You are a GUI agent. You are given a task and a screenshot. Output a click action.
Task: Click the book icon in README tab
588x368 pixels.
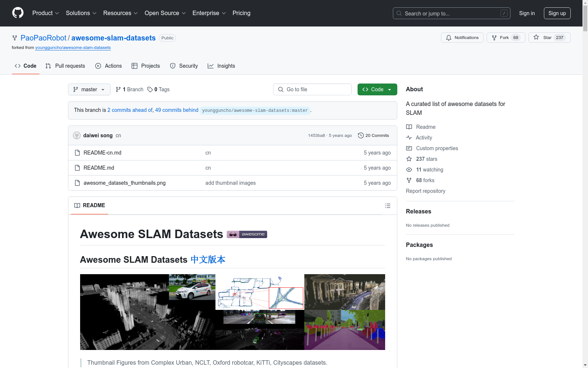click(x=77, y=205)
